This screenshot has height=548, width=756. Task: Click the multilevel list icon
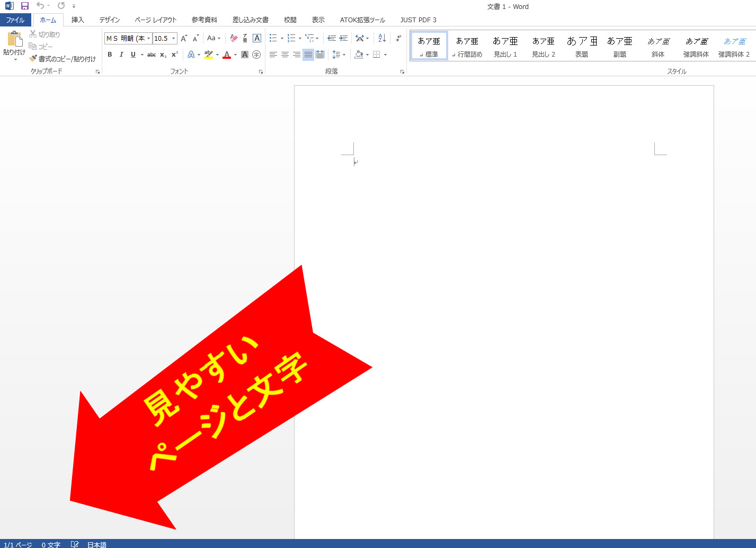309,38
